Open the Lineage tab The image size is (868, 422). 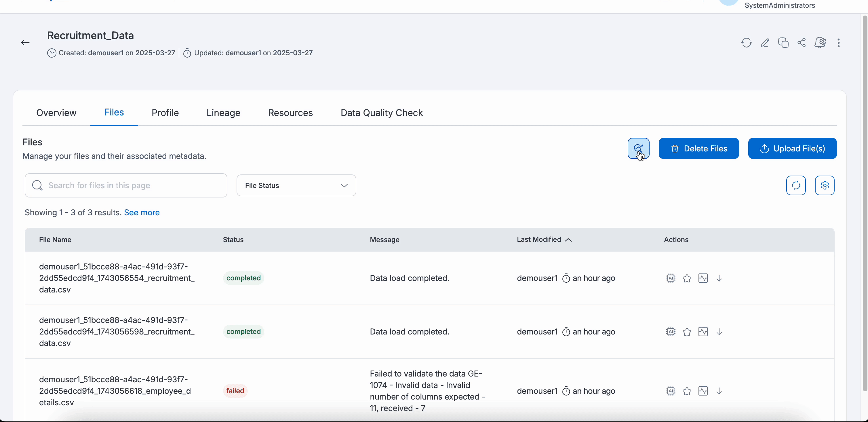tap(223, 113)
